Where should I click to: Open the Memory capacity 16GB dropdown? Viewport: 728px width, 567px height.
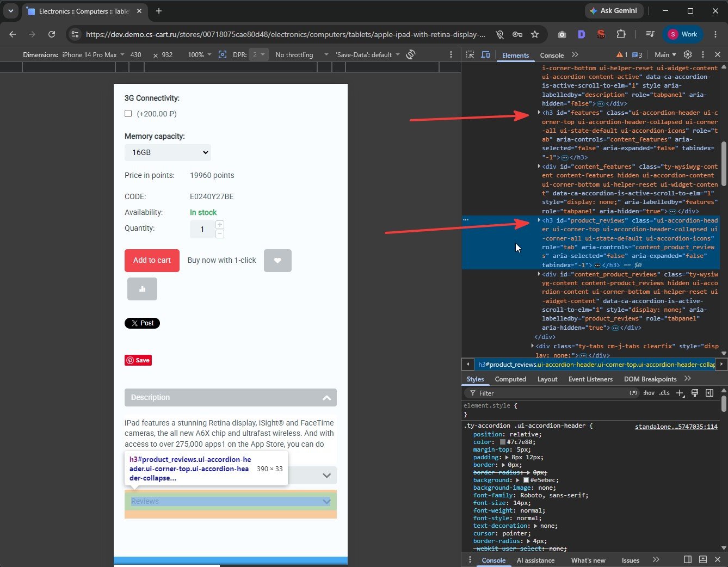click(x=168, y=152)
